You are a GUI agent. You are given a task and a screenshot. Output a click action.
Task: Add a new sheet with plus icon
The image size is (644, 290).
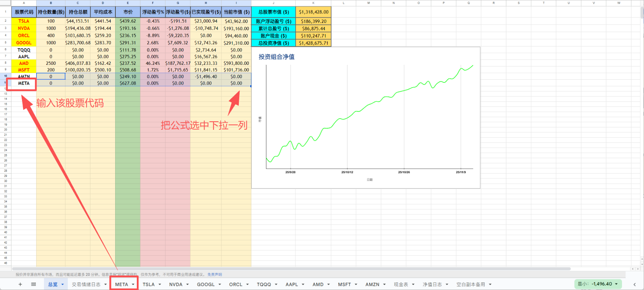pos(20,284)
